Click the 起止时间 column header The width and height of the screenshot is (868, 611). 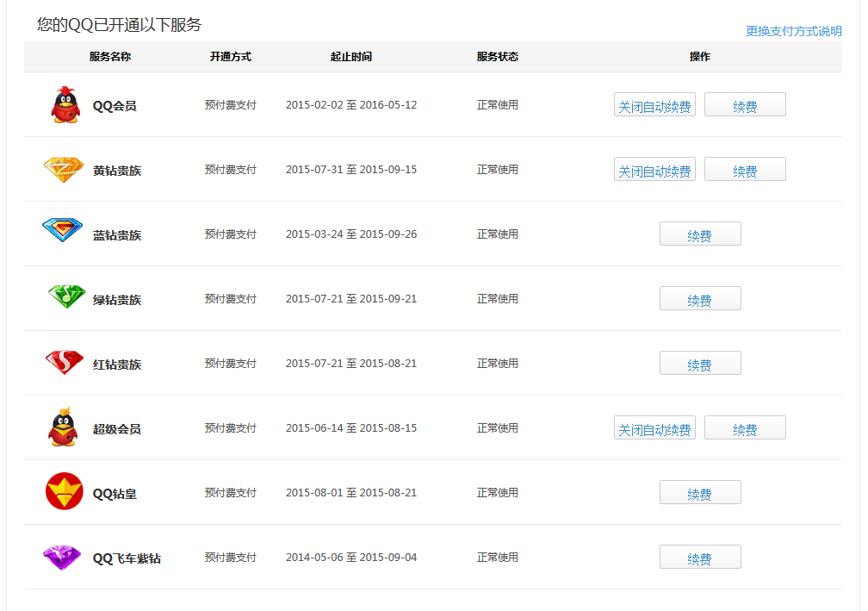point(351,57)
